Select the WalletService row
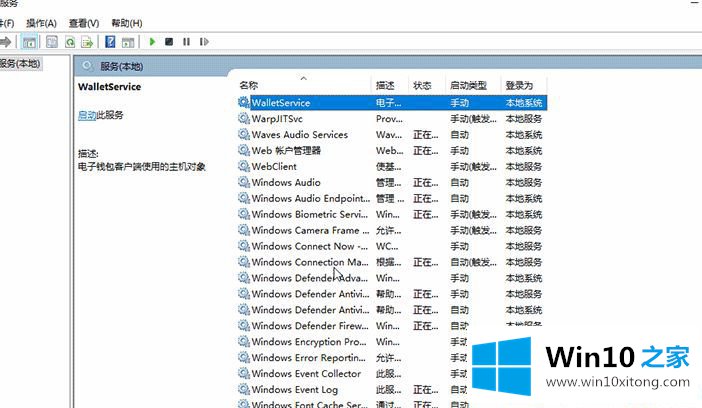 pyautogui.click(x=392, y=103)
